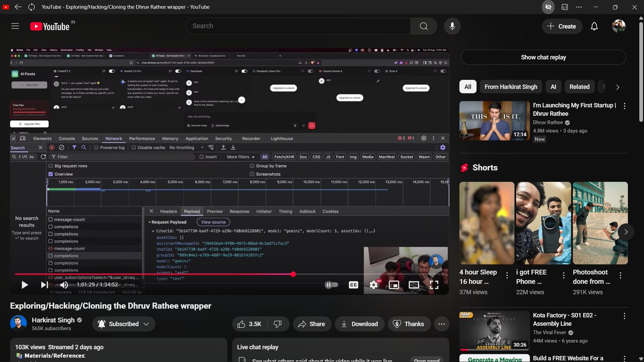644x362 pixels.
Task: Open the cast icon in title bar
Action: tap(565, 7)
